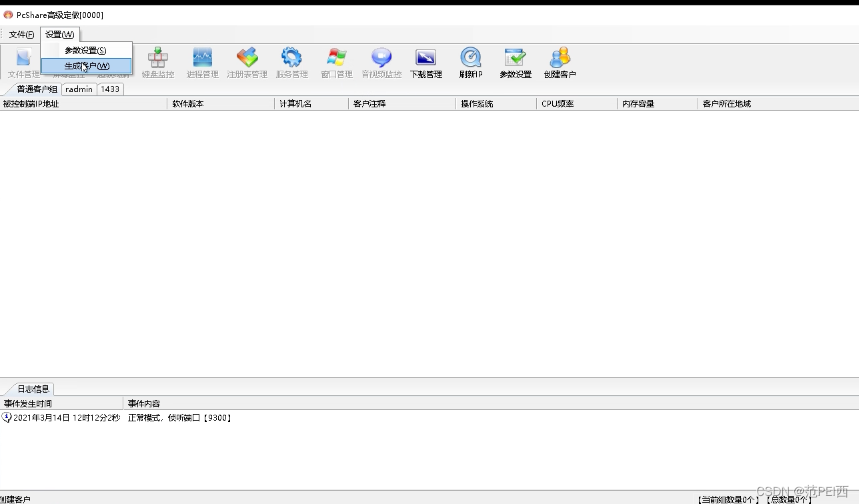This screenshot has width=859, height=504.
Task: Switch to the 1433 group tab
Action: coord(110,89)
